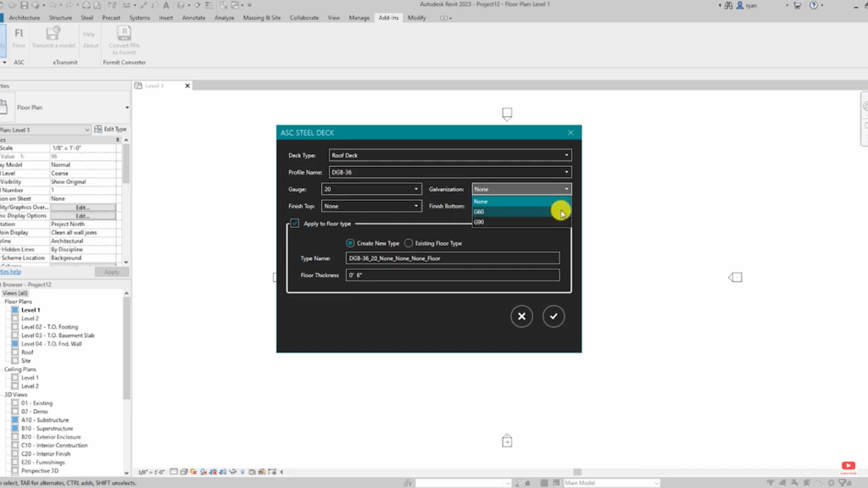Expand the Profile Name dropdown
The height and width of the screenshot is (488, 868).
566,172
